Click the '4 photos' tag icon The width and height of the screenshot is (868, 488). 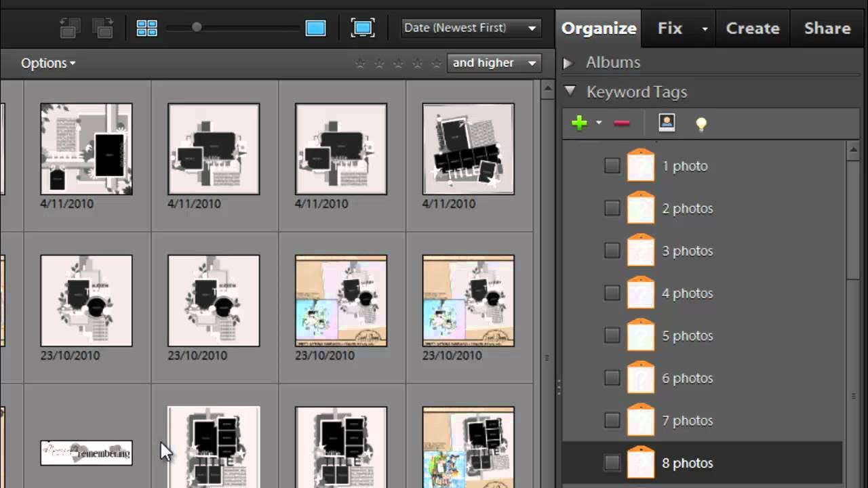640,293
